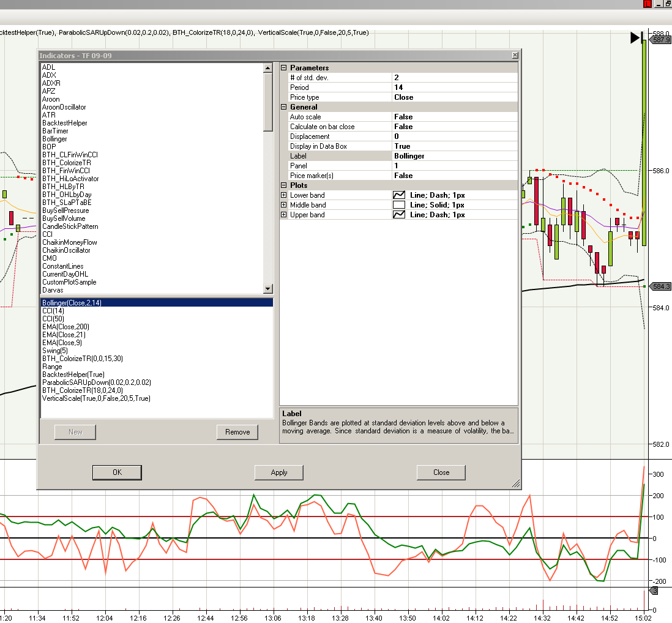This screenshot has height=623, width=672.
Task: Collapse the Parameters section
Action: [284, 68]
